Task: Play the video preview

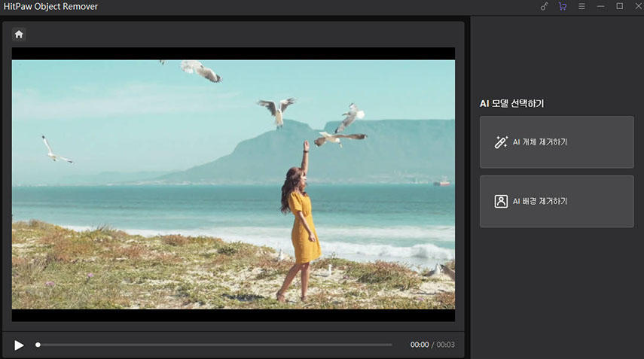Action: click(x=19, y=345)
